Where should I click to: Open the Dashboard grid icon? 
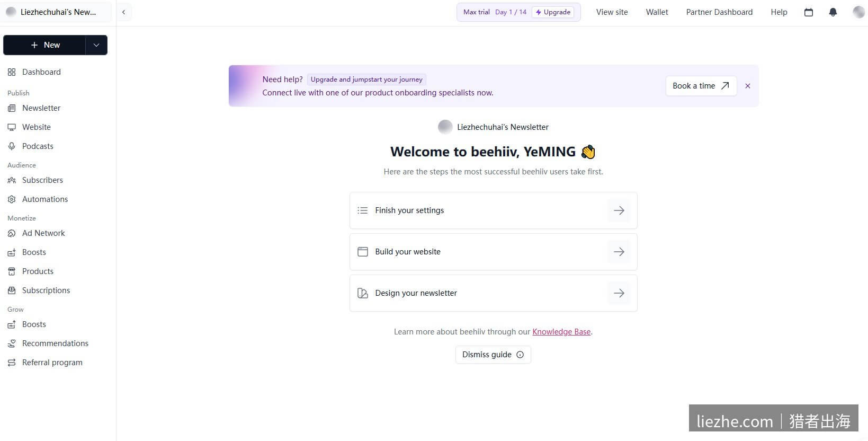[x=12, y=72]
